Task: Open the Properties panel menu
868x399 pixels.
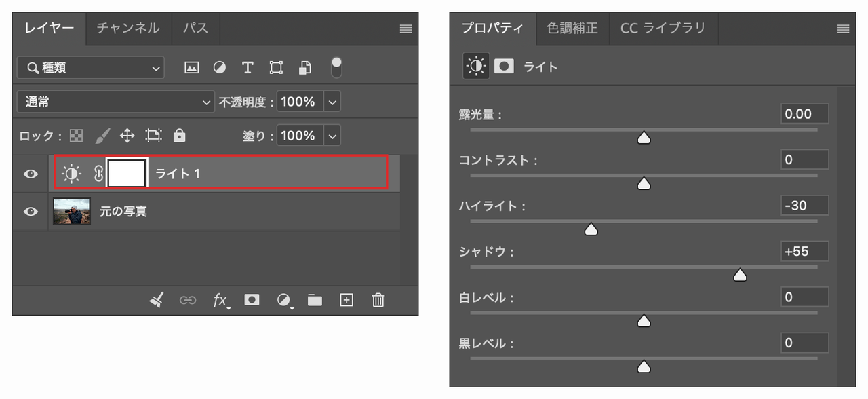Action: click(x=844, y=28)
